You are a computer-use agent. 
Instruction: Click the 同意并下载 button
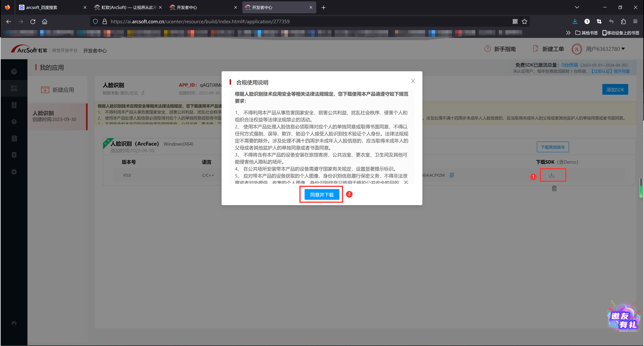pyautogui.click(x=322, y=195)
